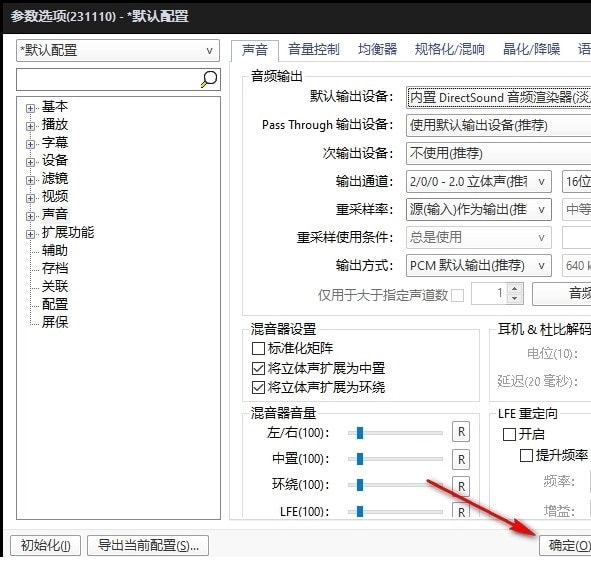Open the 重采样使用条件 dropdown

pos(479,237)
